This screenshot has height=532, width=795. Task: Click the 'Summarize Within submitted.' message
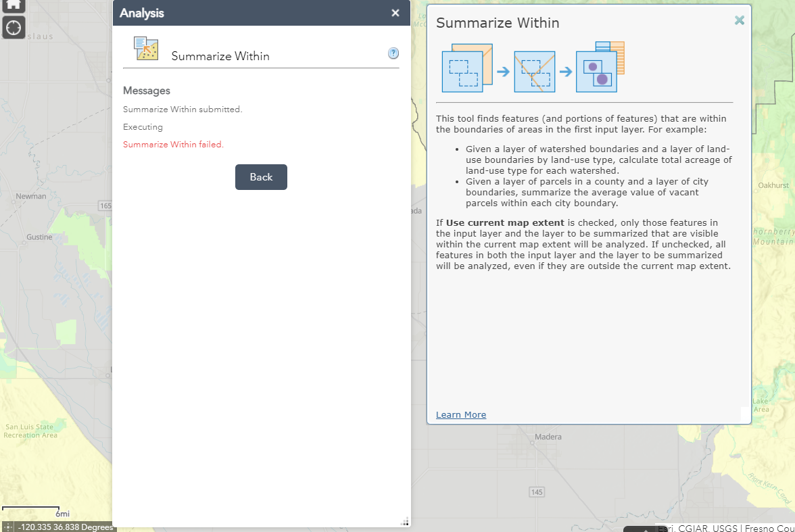coord(183,110)
